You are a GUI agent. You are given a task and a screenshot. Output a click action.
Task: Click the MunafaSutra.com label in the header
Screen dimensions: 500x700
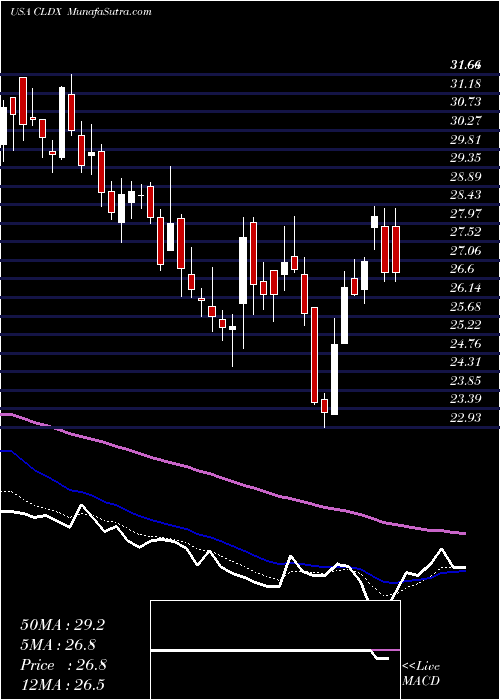coord(109,12)
